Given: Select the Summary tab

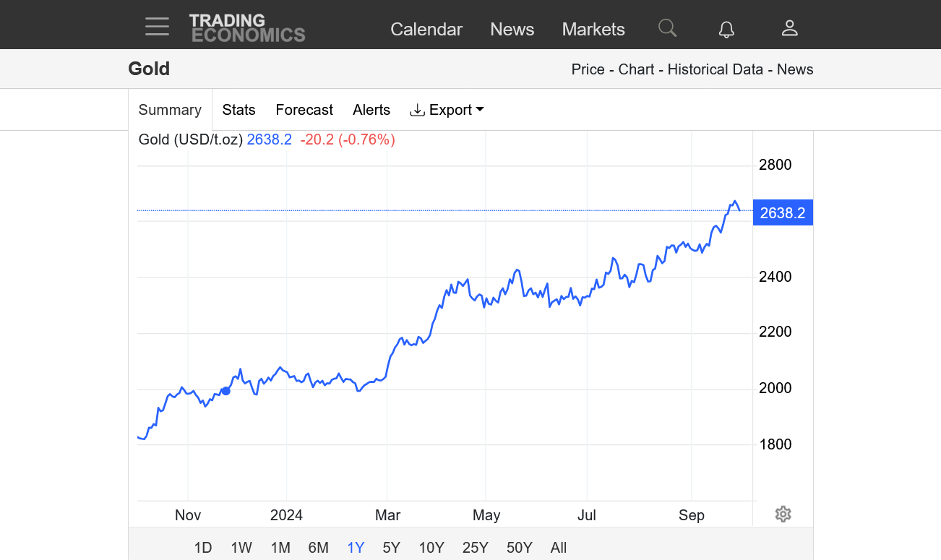Looking at the screenshot, I should [x=170, y=110].
